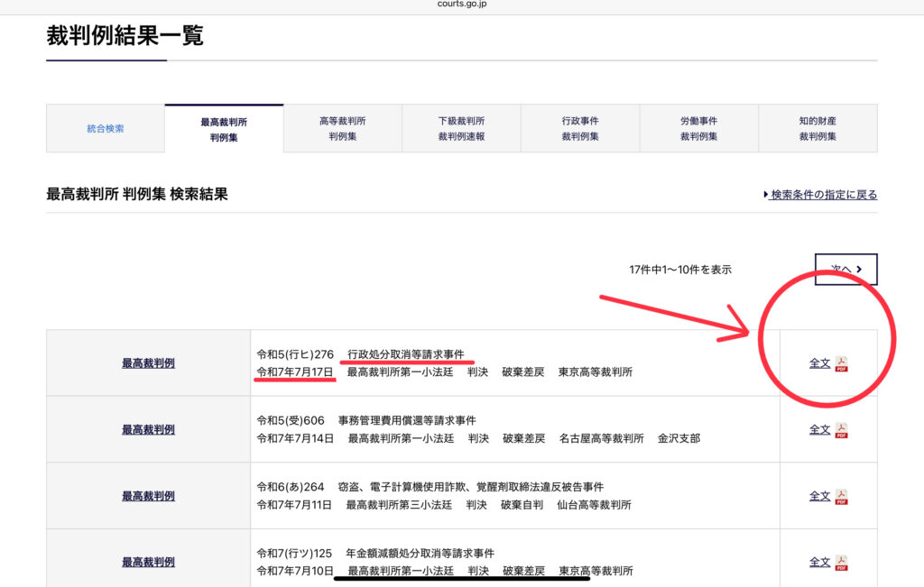Click the case name 事務管理費用償還等請求事件

pyautogui.click(x=407, y=420)
